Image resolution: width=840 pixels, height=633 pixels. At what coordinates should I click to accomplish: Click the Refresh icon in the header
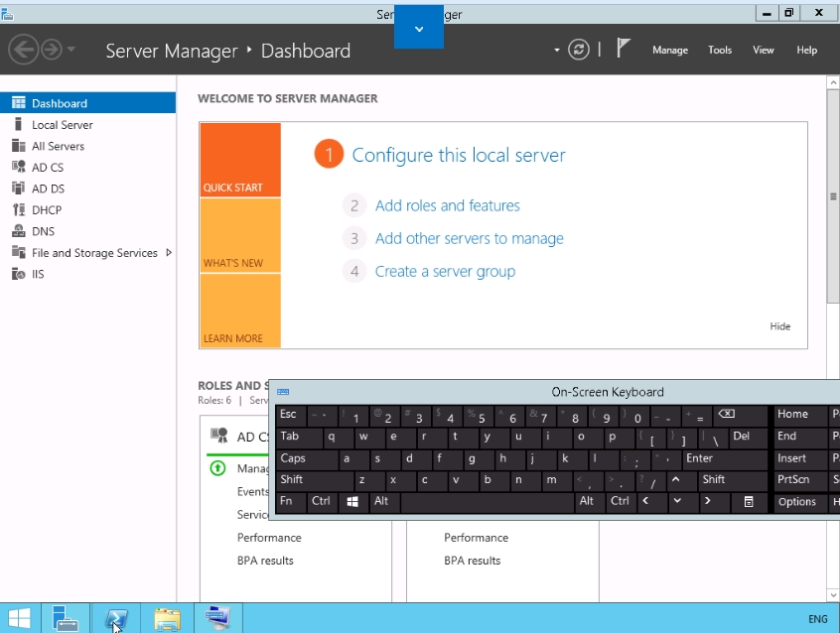coord(579,50)
